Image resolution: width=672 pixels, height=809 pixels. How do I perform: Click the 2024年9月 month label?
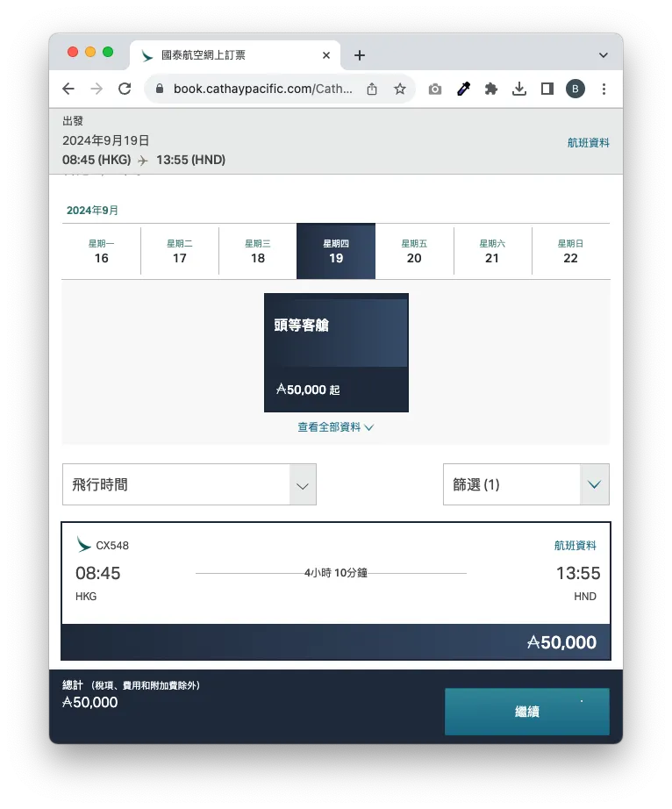tap(92, 211)
